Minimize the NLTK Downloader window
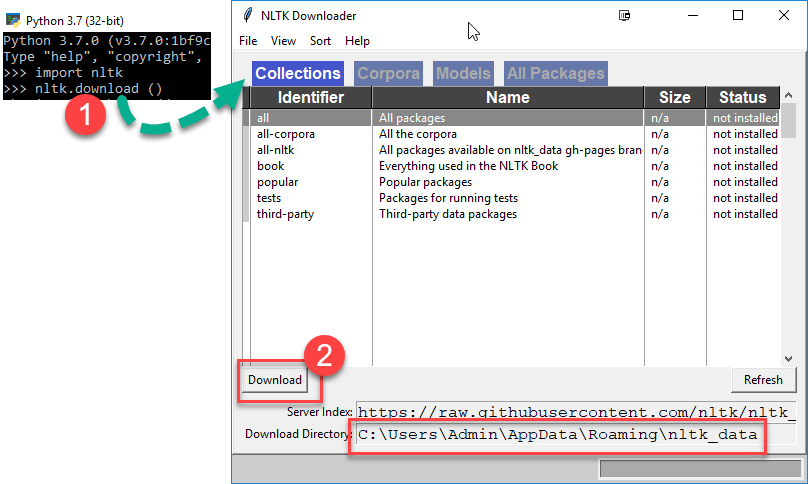 (693, 15)
